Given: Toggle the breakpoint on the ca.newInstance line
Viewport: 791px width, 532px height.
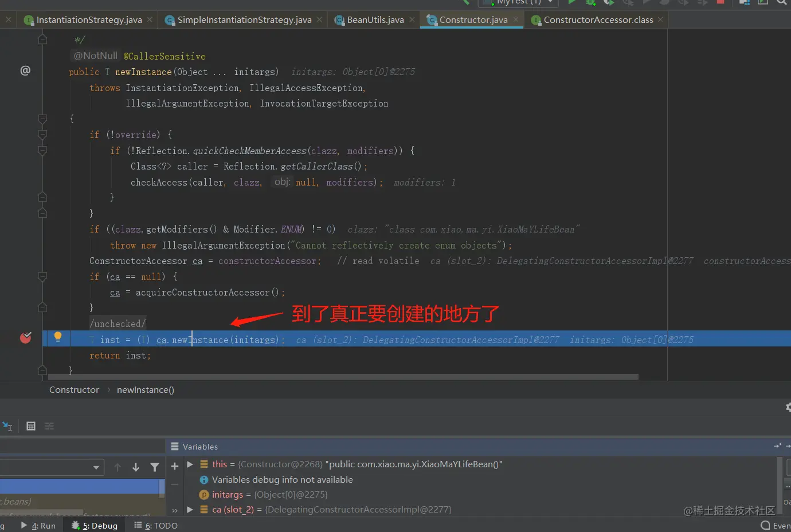Looking at the screenshot, I should [x=25, y=337].
